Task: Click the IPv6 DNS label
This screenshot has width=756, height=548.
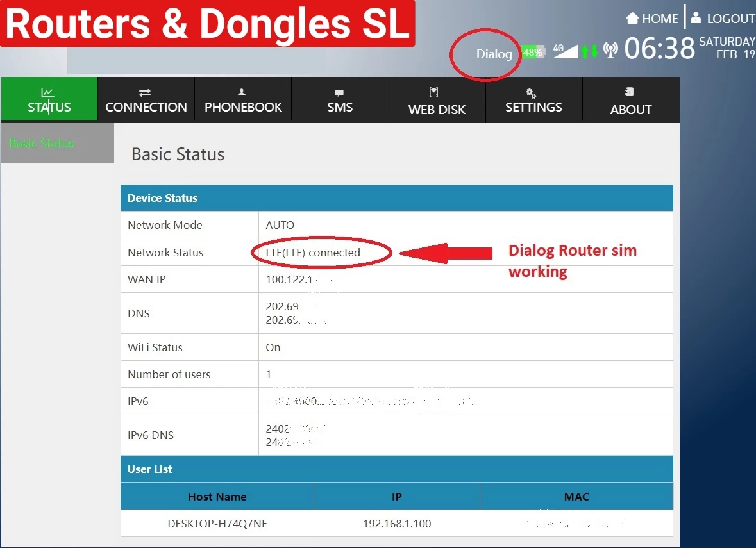Action: 151,435
